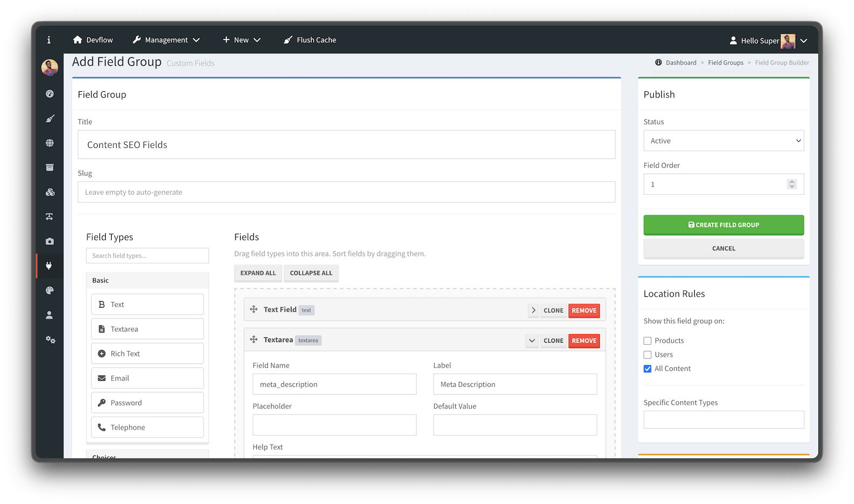Click the Default Value input field

click(515, 425)
